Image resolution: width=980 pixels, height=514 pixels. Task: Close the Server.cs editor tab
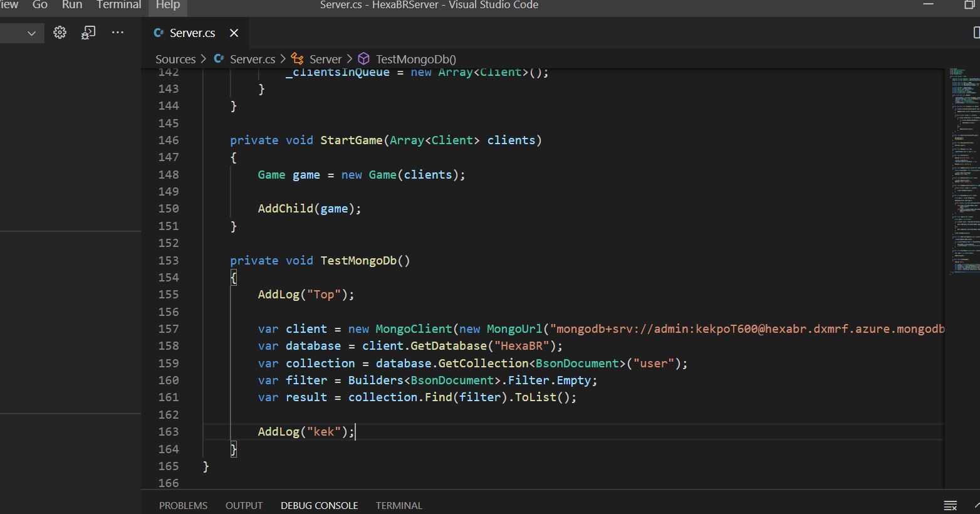(x=234, y=33)
